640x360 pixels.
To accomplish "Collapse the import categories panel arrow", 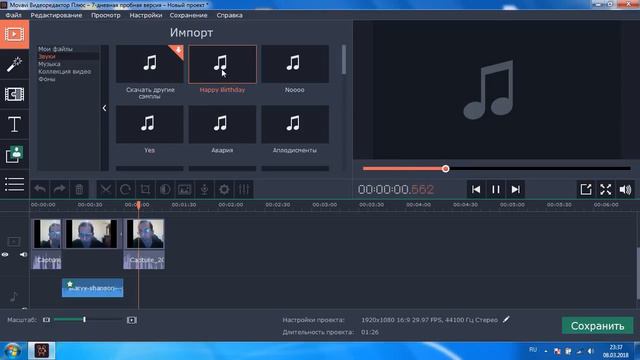I will 104,108.
